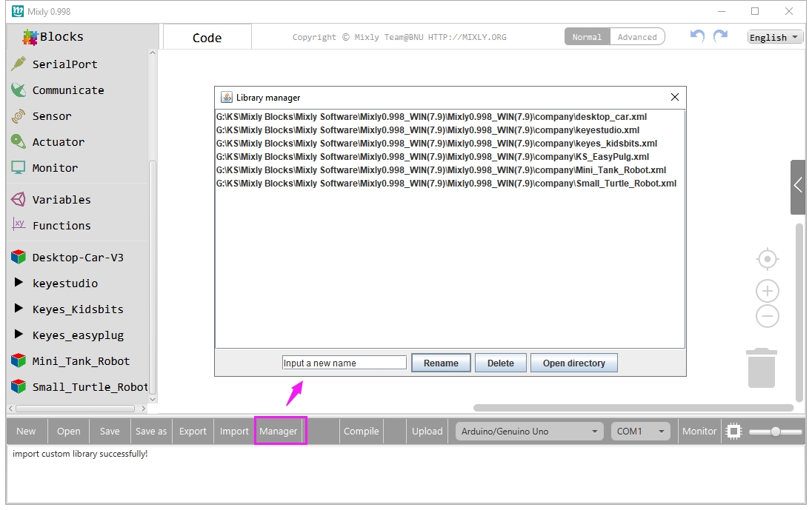812x510 pixels.
Task: Zoom in with the plus circle icon
Action: click(x=767, y=291)
